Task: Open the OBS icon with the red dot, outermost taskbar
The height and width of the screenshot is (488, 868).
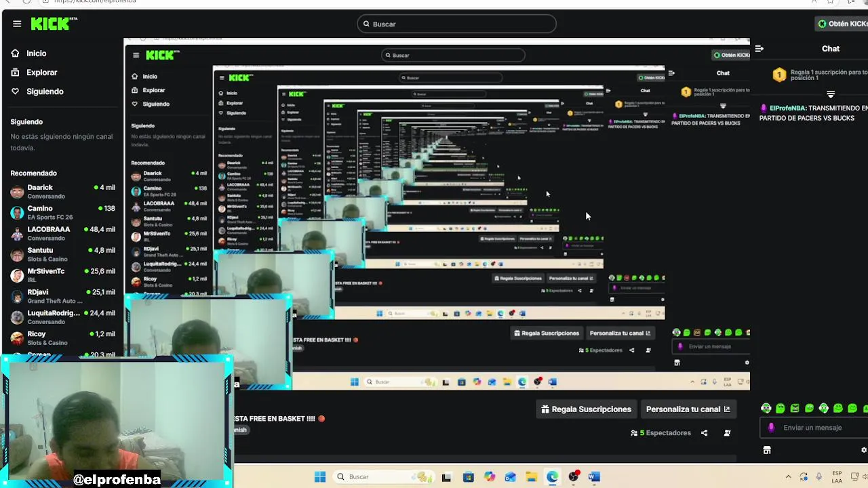Action: click(x=574, y=476)
